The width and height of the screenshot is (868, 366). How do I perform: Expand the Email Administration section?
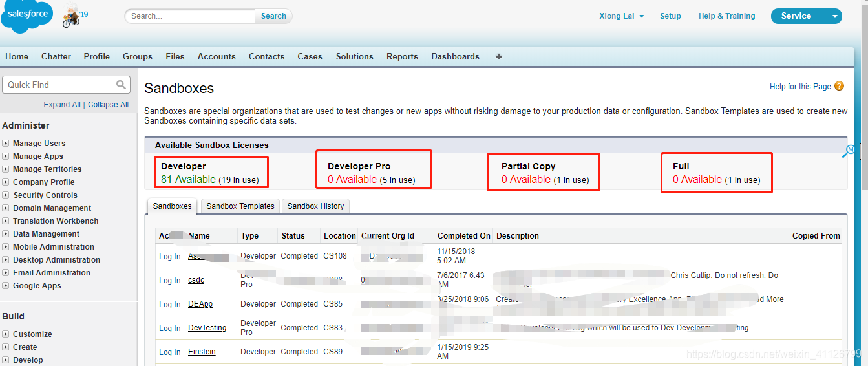(5, 273)
